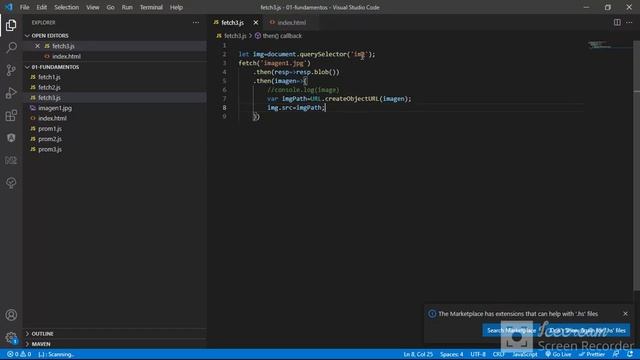Open the Extensions view
This screenshot has width=640, height=360.
pyautogui.click(x=11, y=116)
